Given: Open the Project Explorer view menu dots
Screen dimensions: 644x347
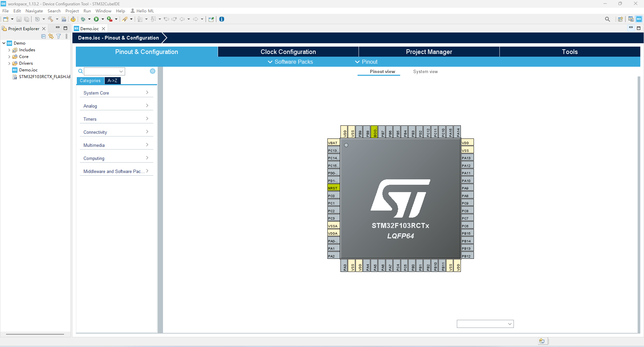Looking at the screenshot, I should [66, 36].
